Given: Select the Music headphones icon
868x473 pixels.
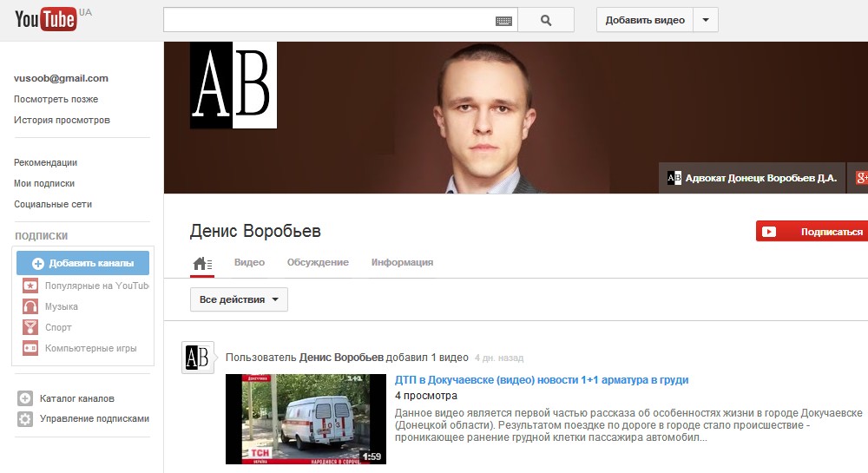Looking at the screenshot, I should tap(30, 306).
